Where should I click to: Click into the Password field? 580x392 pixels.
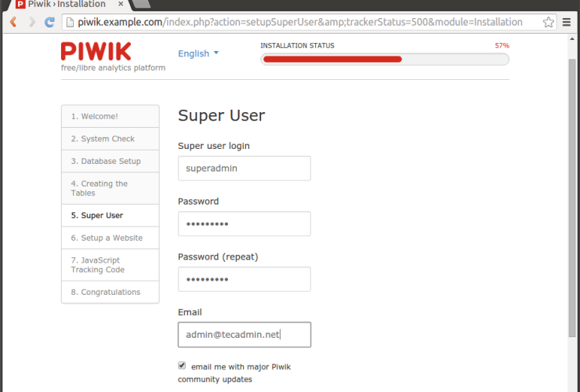pyautogui.click(x=244, y=223)
